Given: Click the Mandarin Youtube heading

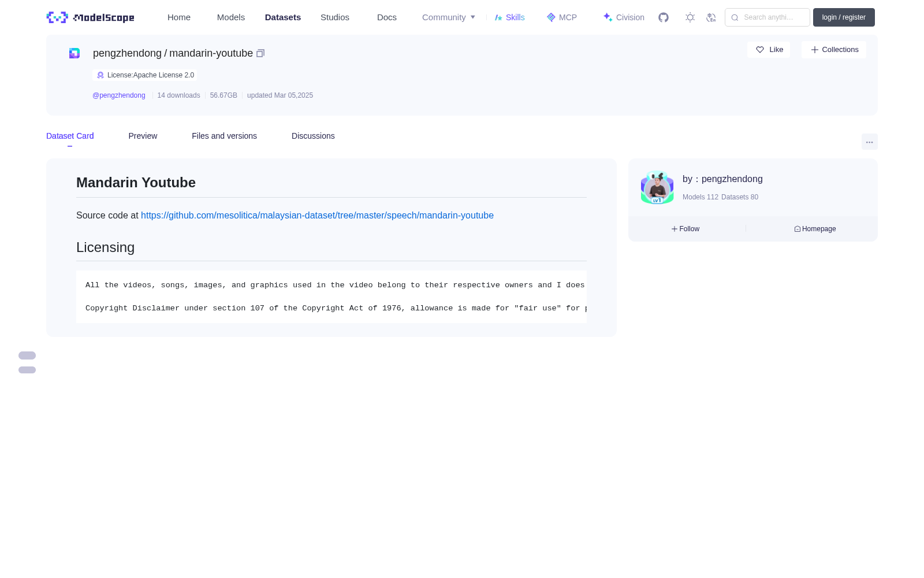Looking at the screenshot, I should (x=136, y=183).
